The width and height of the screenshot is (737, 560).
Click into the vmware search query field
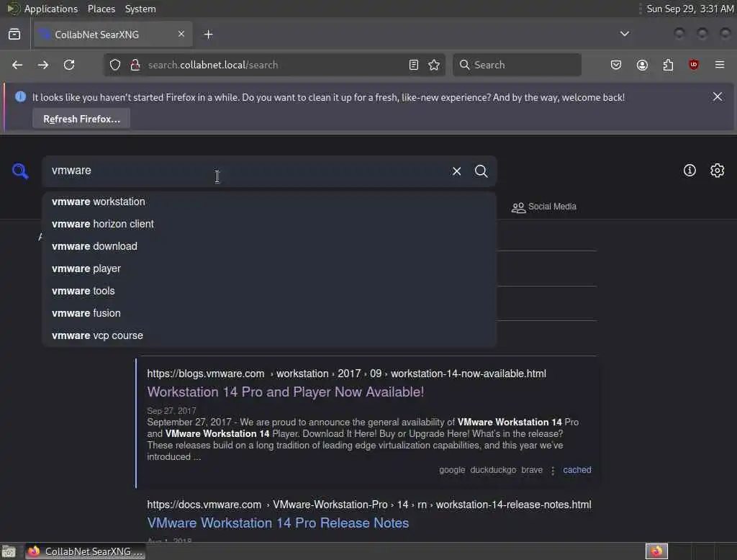point(245,171)
